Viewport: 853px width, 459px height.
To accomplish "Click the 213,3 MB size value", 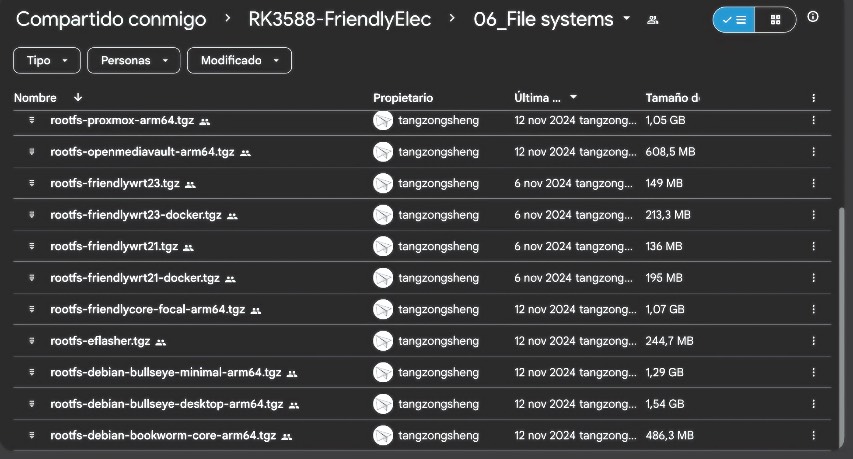I will point(668,215).
